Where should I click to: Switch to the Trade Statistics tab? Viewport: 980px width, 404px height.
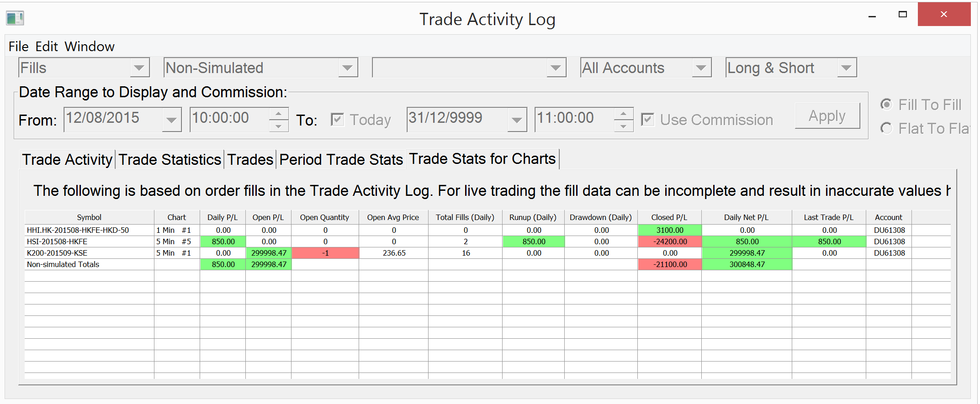[170, 160]
